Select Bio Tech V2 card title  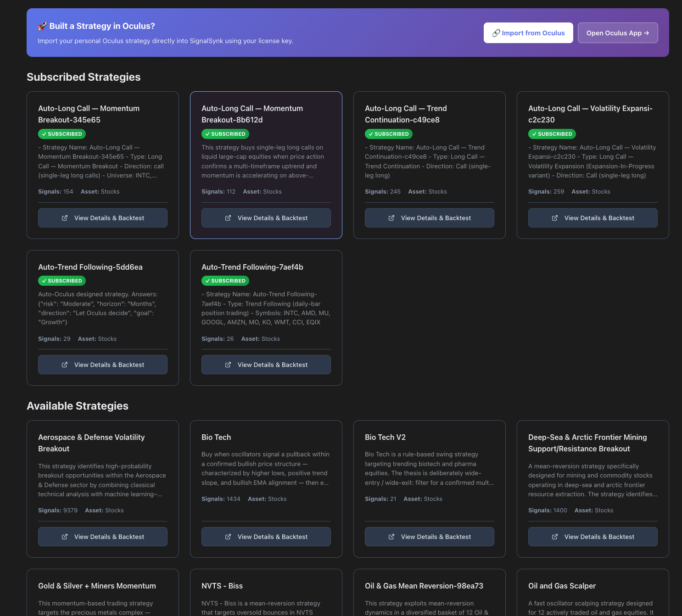[x=386, y=437]
